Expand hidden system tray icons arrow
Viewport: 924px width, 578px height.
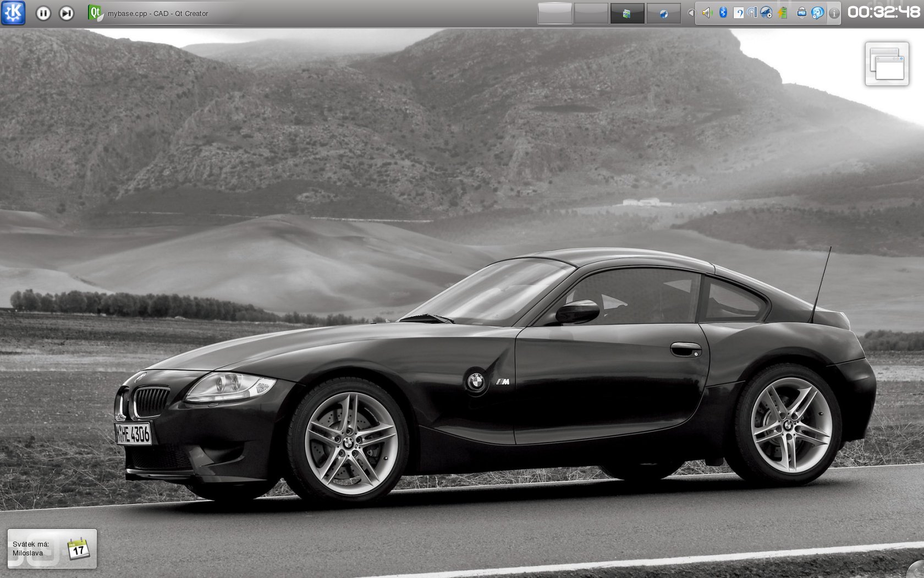click(691, 13)
